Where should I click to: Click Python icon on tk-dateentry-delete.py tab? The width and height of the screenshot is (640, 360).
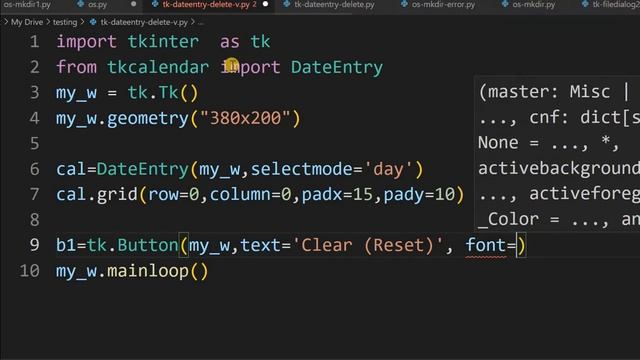click(x=287, y=4)
